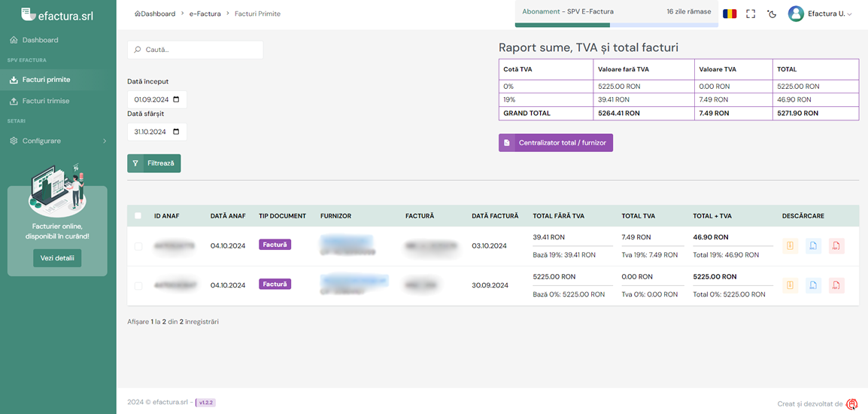This screenshot has width=868, height=414.
Task: Focus the Caută search field
Action: point(196,50)
